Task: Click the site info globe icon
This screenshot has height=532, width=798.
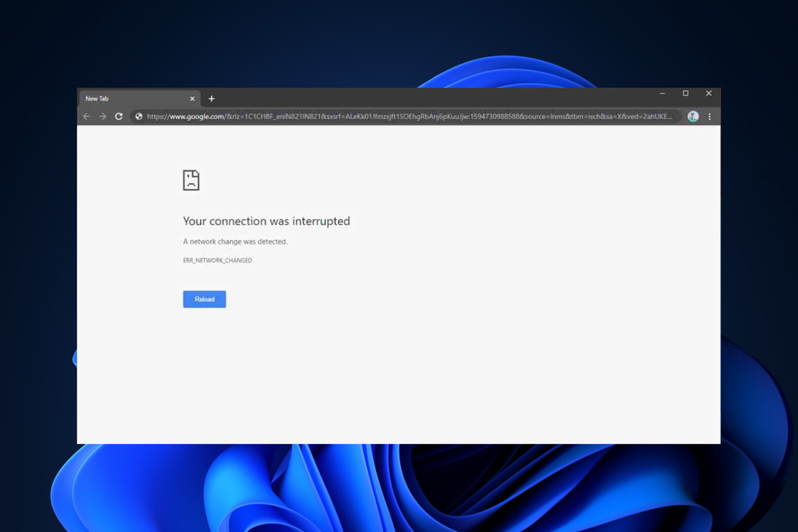Action: (x=139, y=116)
